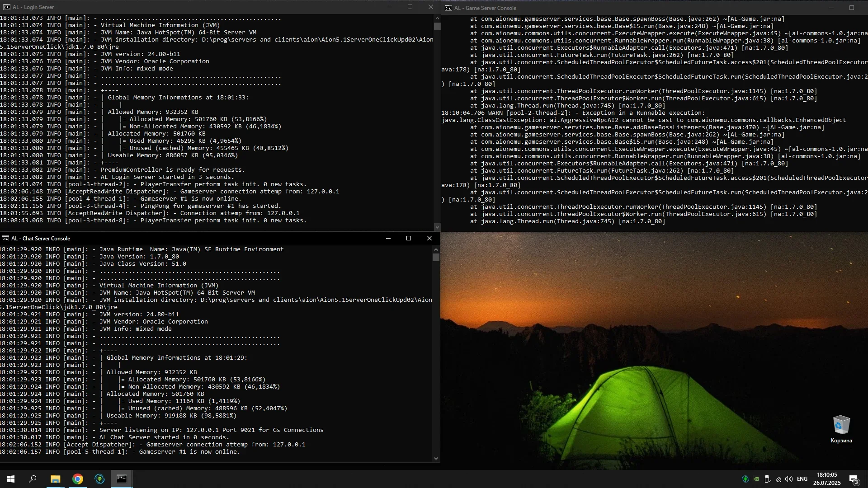Screen dimensions: 868x488
Task: Maximize the AL - Game Server Console
Action: click(x=852, y=8)
